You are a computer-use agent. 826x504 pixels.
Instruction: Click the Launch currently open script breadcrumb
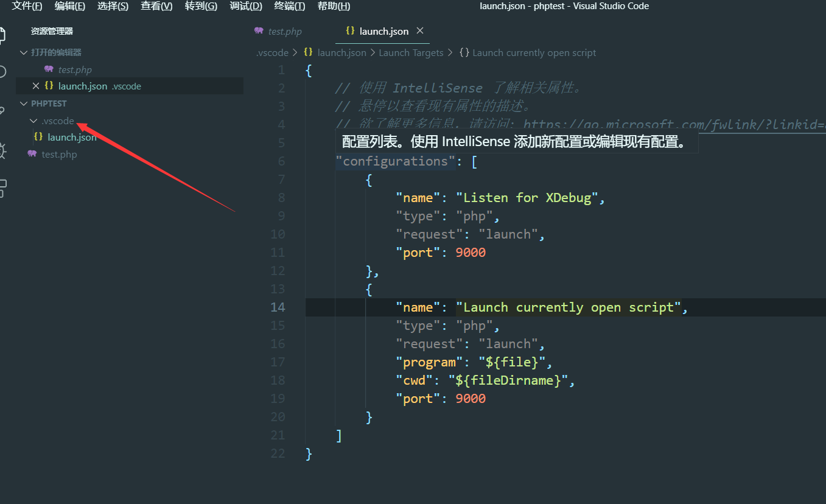click(x=534, y=52)
